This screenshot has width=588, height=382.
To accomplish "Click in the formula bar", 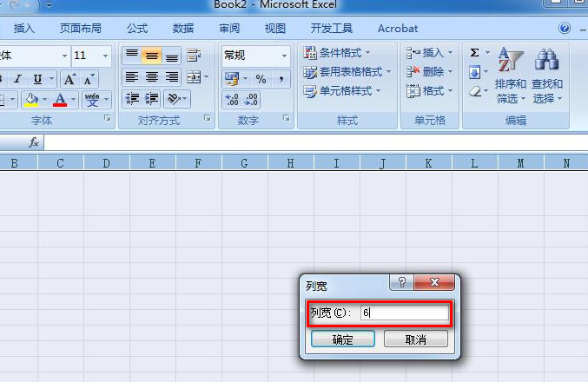I will click(x=316, y=143).
